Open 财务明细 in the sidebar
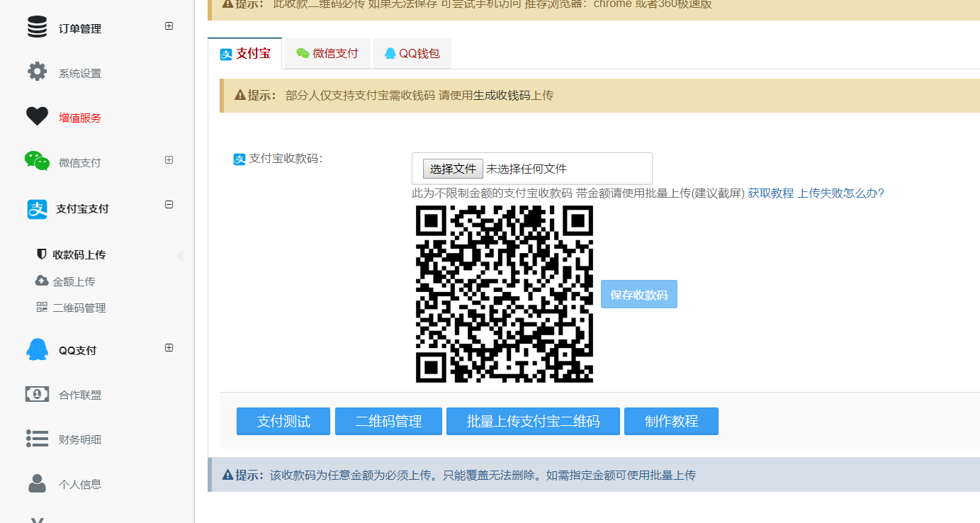The height and width of the screenshot is (523, 980). [80, 440]
